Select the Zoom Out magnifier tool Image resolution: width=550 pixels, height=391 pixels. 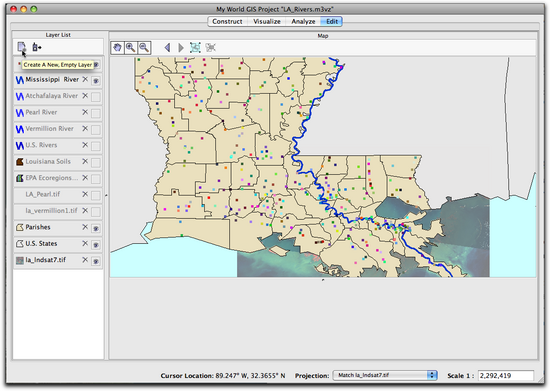[144, 48]
